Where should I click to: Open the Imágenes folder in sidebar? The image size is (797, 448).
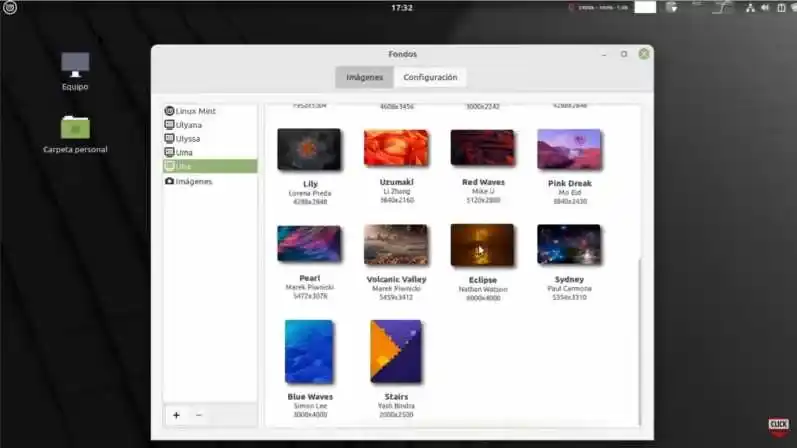click(x=210, y=181)
